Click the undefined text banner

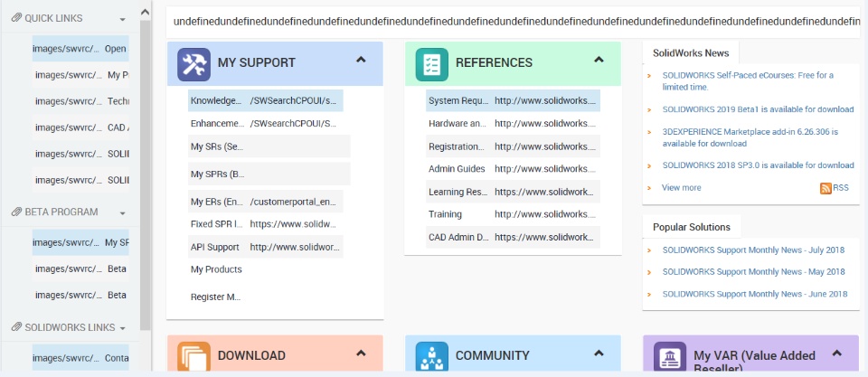(x=514, y=22)
